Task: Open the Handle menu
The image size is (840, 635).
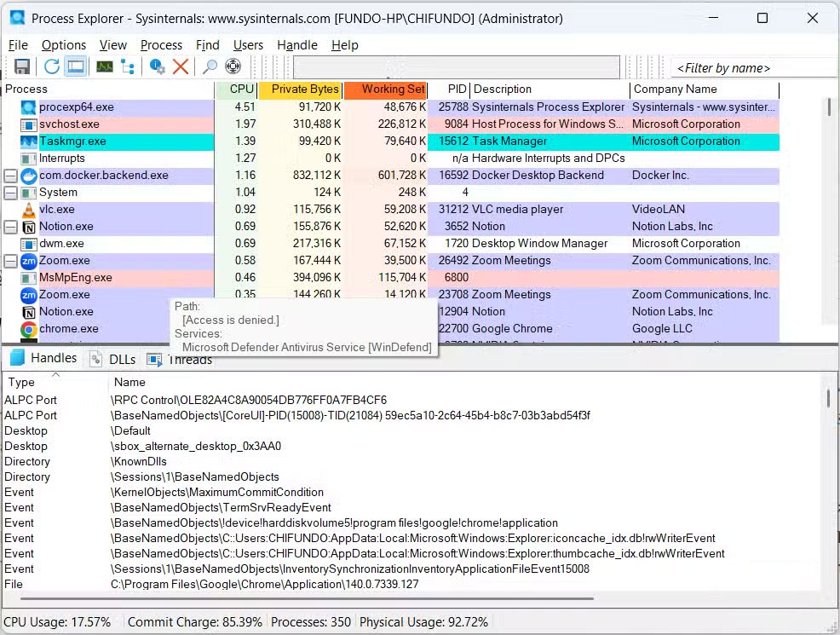Action: click(x=297, y=45)
